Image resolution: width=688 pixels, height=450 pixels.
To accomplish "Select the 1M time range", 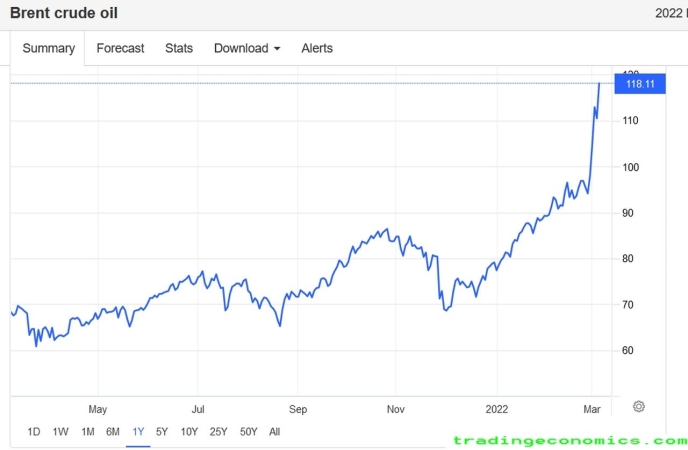I will pos(87,432).
